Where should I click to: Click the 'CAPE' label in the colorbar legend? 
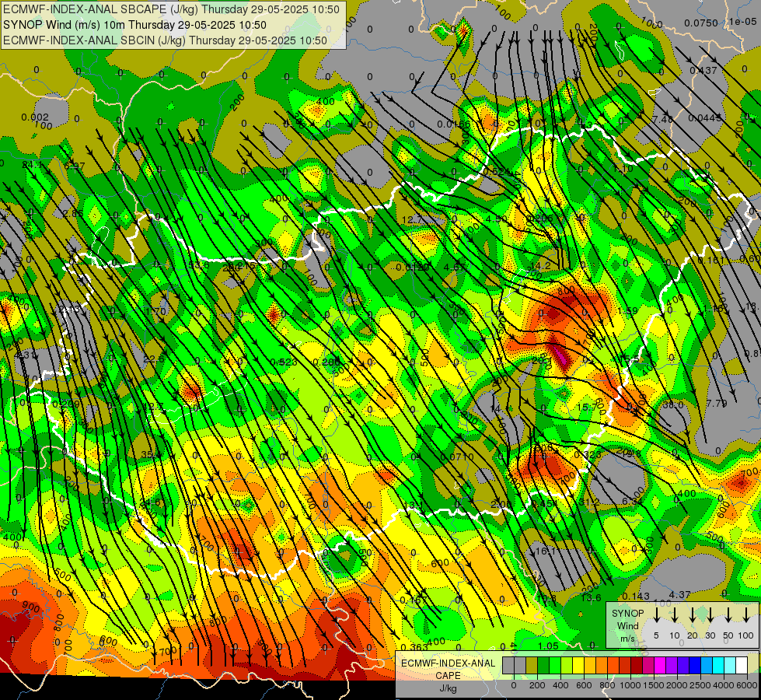[448, 676]
